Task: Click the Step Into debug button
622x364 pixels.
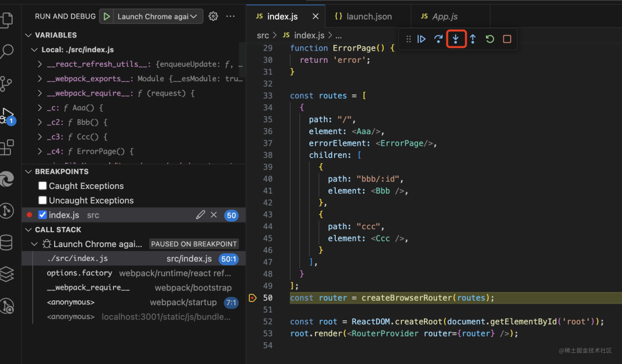Action: point(456,39)
